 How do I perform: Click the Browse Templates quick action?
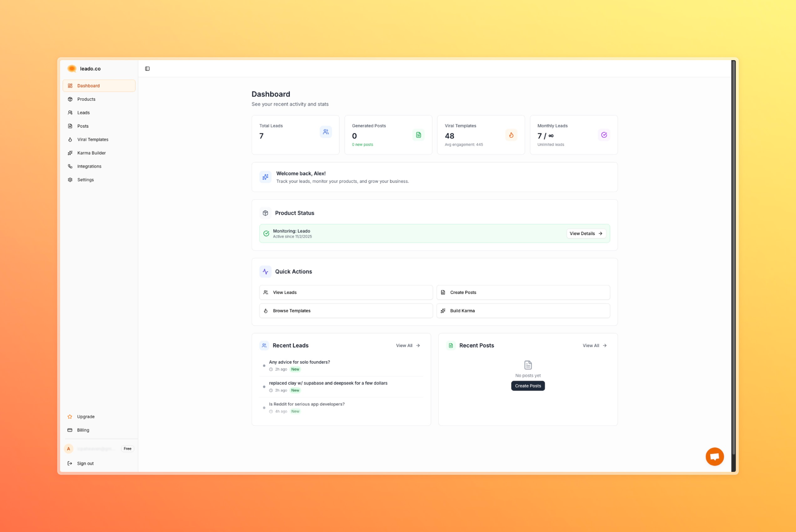(x=346, y=311)
